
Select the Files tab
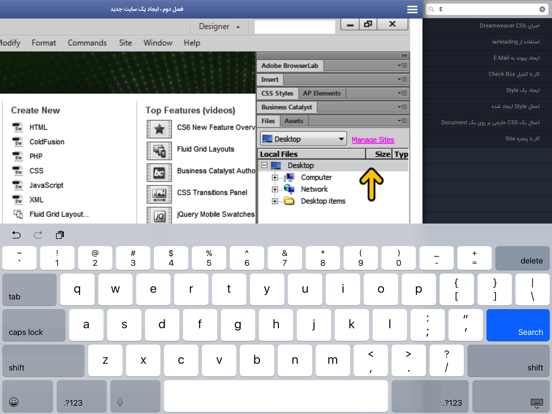[x=268, y=121]
